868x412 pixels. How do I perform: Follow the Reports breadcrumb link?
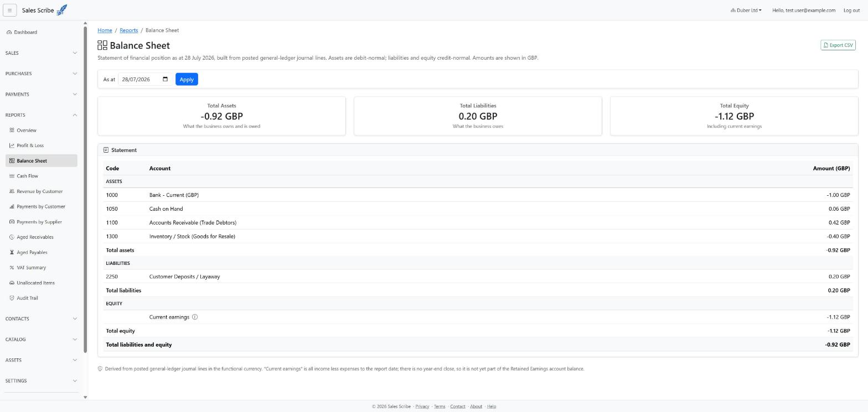(128, 30)
